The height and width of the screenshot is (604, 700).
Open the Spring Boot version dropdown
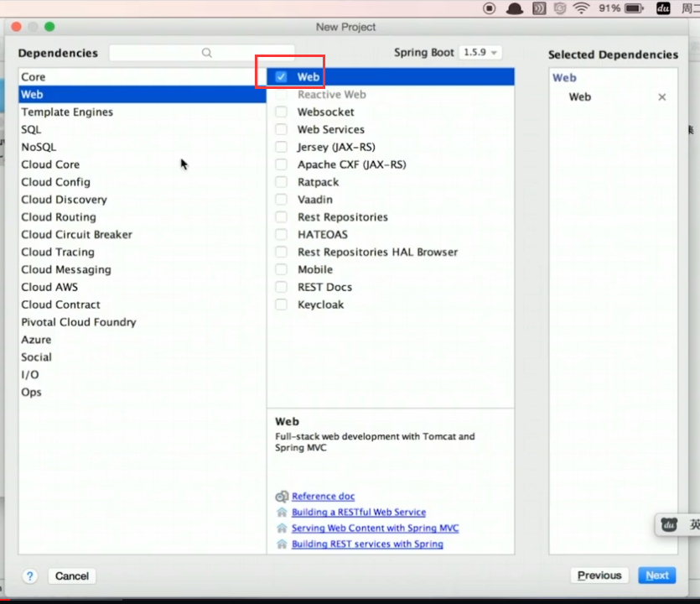480,52
